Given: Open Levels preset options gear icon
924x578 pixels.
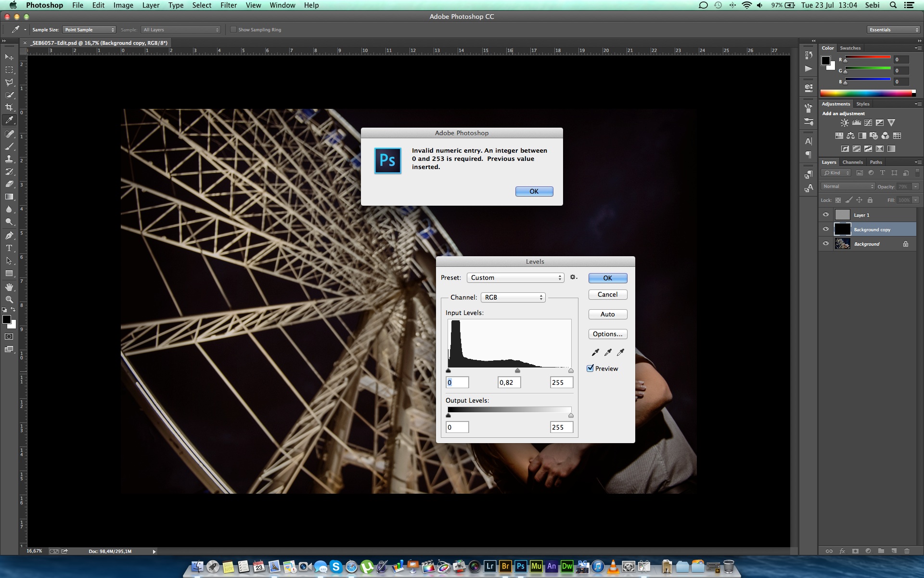Looking at the screenshot, I should pyautogui.click(x=573, y=277).
